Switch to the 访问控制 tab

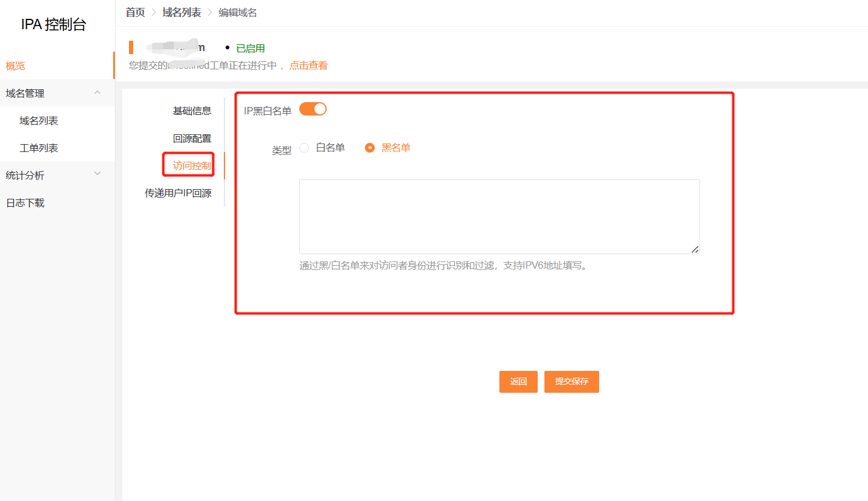coord(192,165)
